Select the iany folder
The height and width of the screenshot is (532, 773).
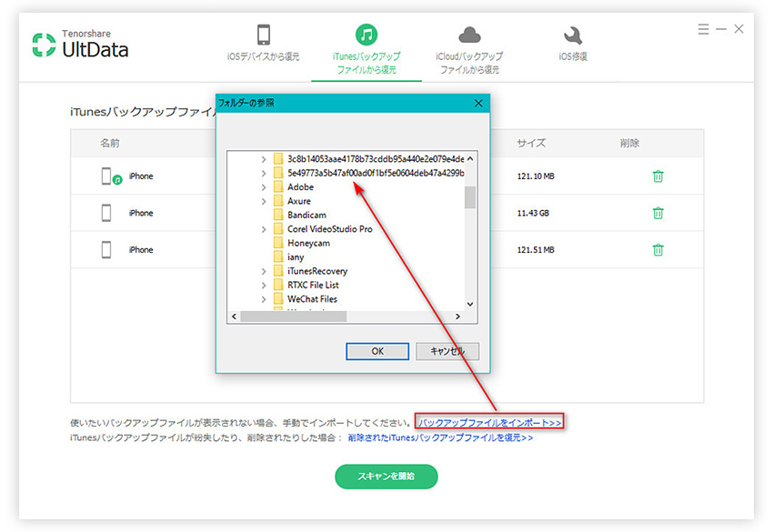(289, 256)
